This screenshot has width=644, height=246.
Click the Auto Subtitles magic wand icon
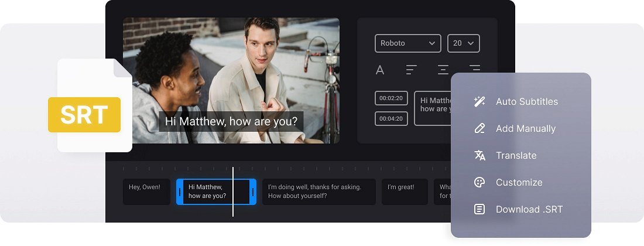479,101
